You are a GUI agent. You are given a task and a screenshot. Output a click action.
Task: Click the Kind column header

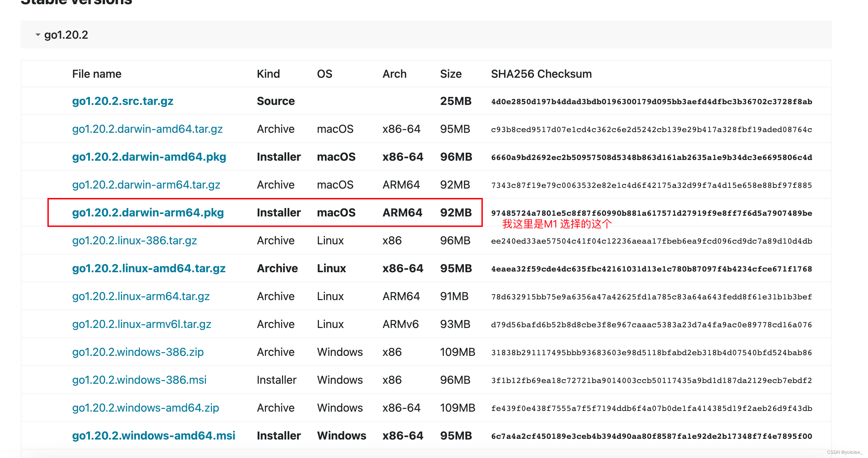(268, 74)
